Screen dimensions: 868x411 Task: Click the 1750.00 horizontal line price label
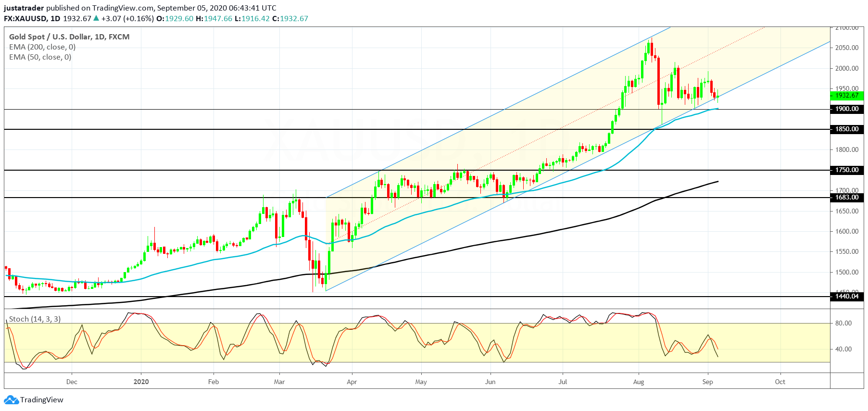click(847, 170)
